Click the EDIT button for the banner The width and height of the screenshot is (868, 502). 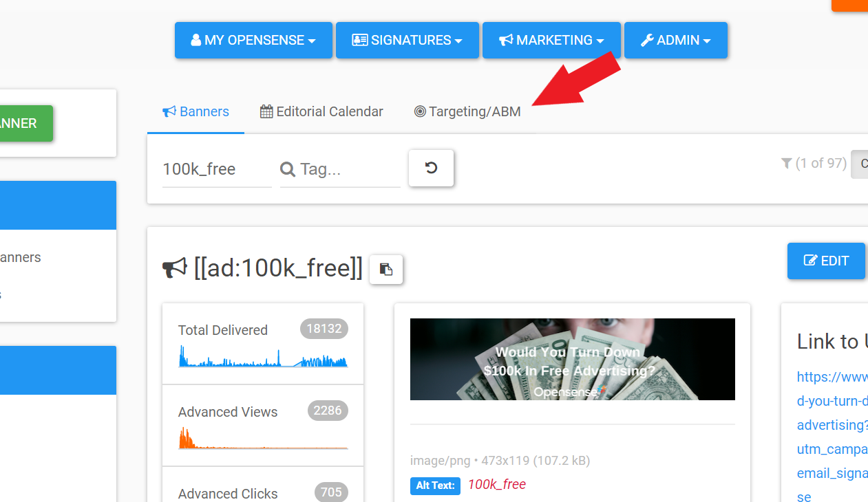pos(826,261)
